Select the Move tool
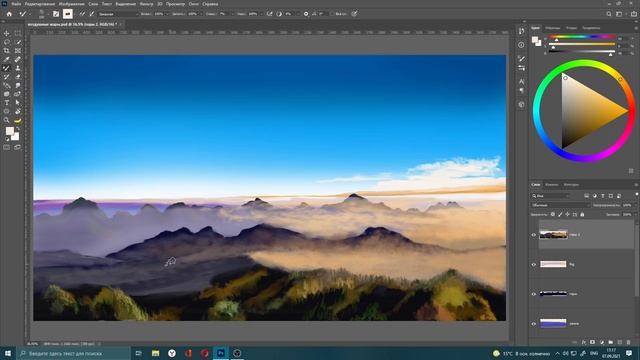The image size is (640, 360). (7, 33)
